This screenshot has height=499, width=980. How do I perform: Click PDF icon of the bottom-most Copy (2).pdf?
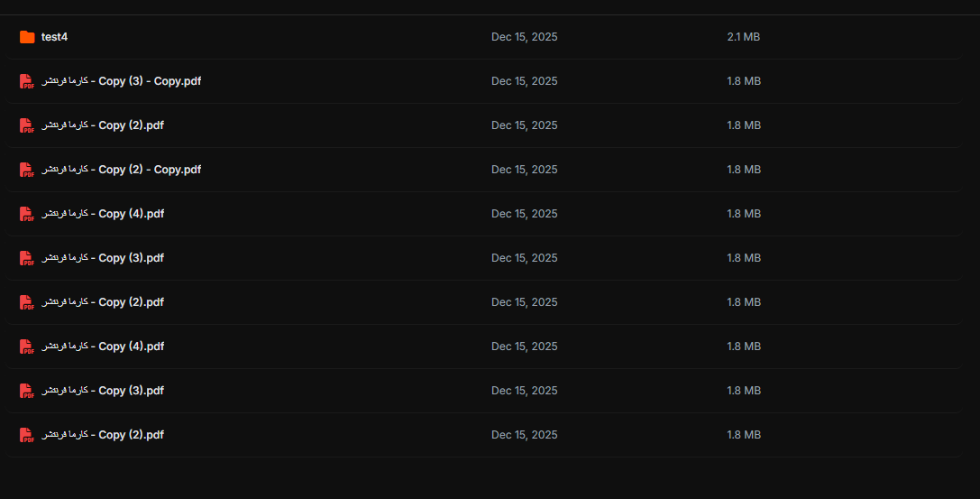(x=27, y=435)
